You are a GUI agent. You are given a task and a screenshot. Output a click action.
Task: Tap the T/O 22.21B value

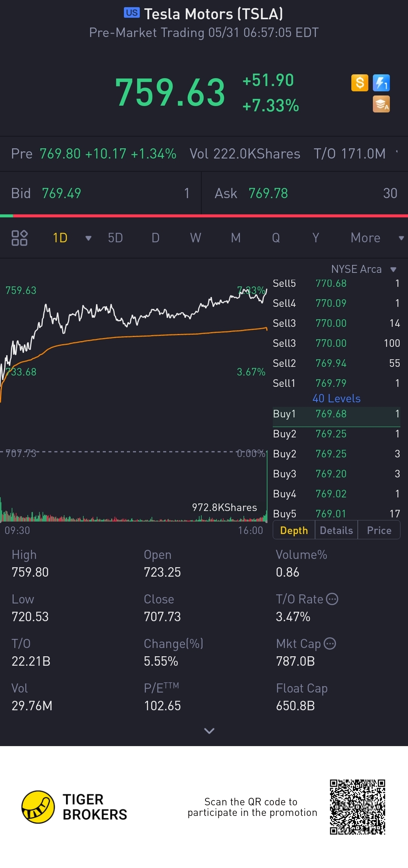pyautogui.click(x=31, y=661)
